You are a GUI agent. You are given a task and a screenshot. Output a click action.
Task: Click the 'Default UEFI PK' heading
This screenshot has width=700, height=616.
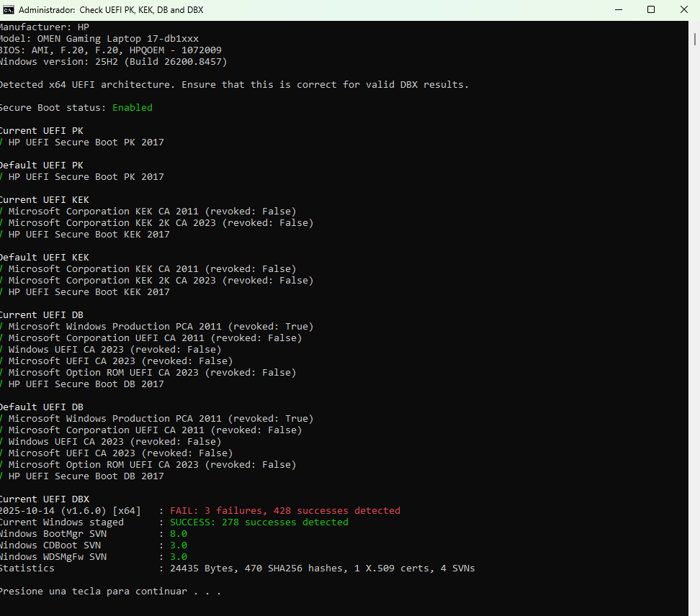pyautogui.click(x=42, y=165)
